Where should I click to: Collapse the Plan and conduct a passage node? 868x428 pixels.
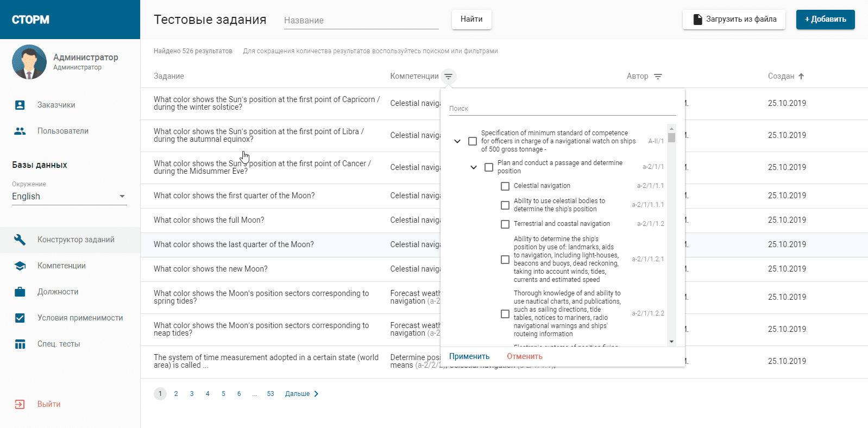coord(474,167)
